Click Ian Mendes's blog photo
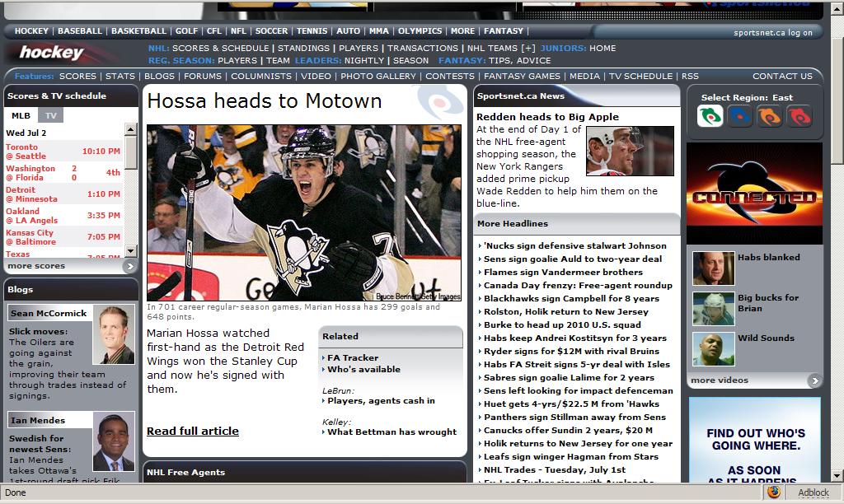The height and width of the screenshot is (504, 844). (114, 441)
